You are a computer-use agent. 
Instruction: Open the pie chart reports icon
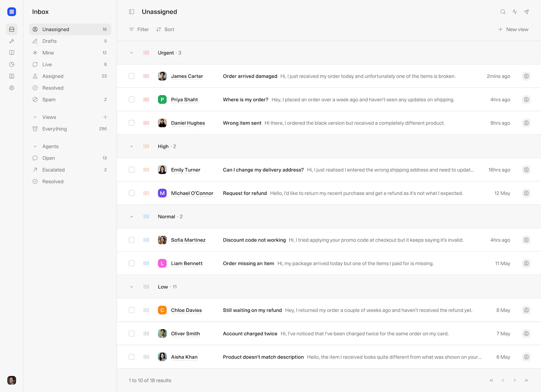[x=12, y=64]
